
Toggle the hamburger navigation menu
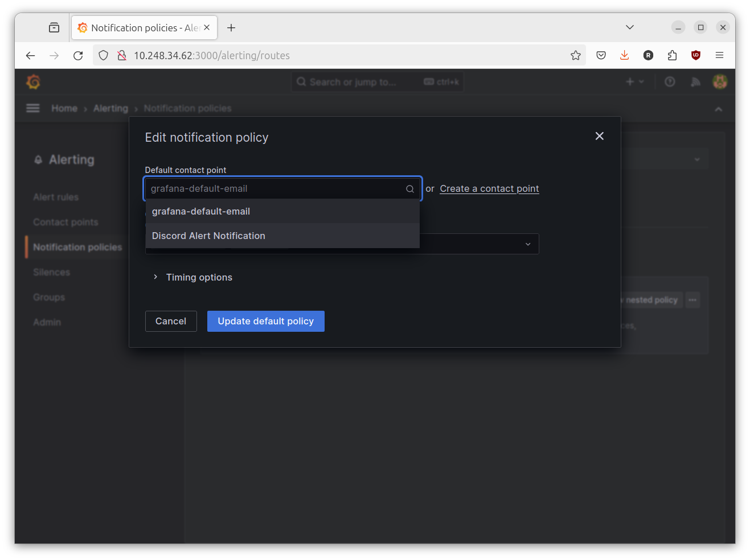tap(33, 108)
